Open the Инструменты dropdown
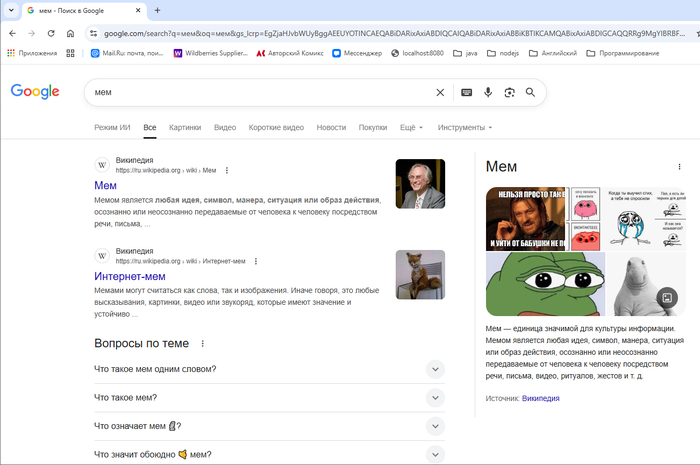Screen dimensions: 700x465 (465, 128)
